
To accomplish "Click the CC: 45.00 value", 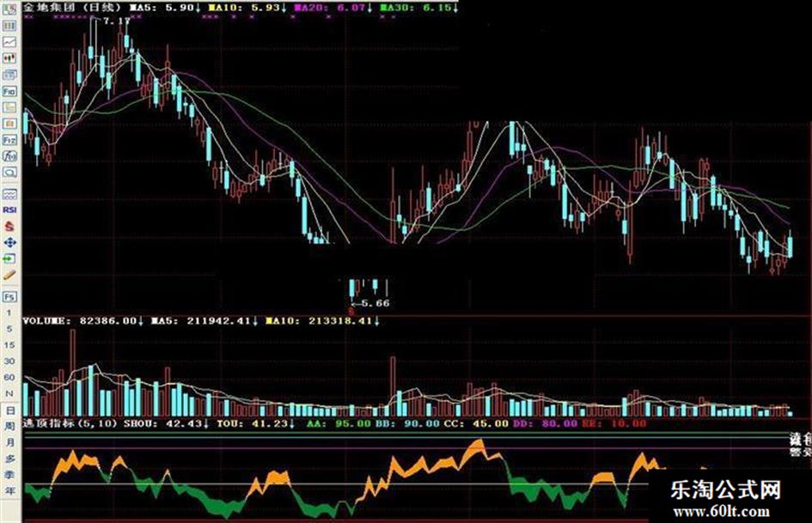I will tap(476, 423).
